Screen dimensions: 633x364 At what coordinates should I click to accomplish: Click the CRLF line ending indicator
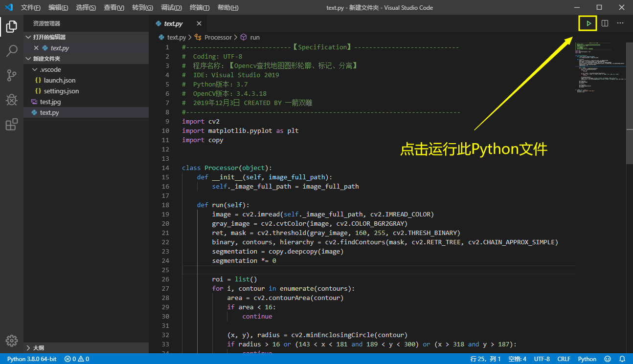click(x=564, y=359)
